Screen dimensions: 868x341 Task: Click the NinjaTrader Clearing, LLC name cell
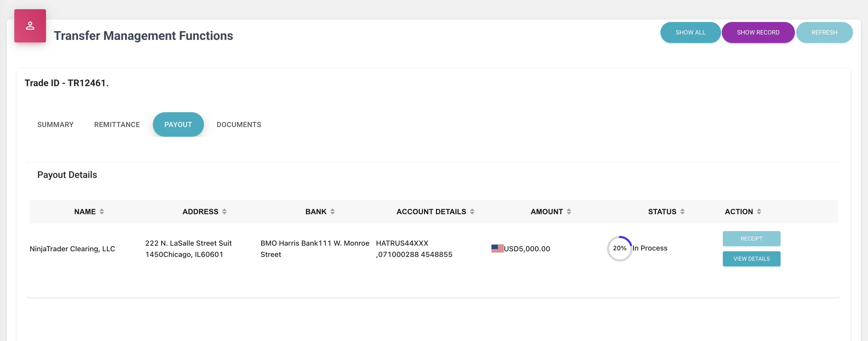tap(72, 249)
